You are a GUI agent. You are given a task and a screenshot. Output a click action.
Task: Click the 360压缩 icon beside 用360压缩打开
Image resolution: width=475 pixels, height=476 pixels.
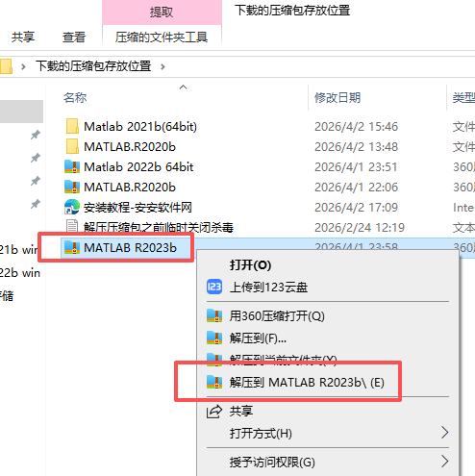tap(214, 316)
